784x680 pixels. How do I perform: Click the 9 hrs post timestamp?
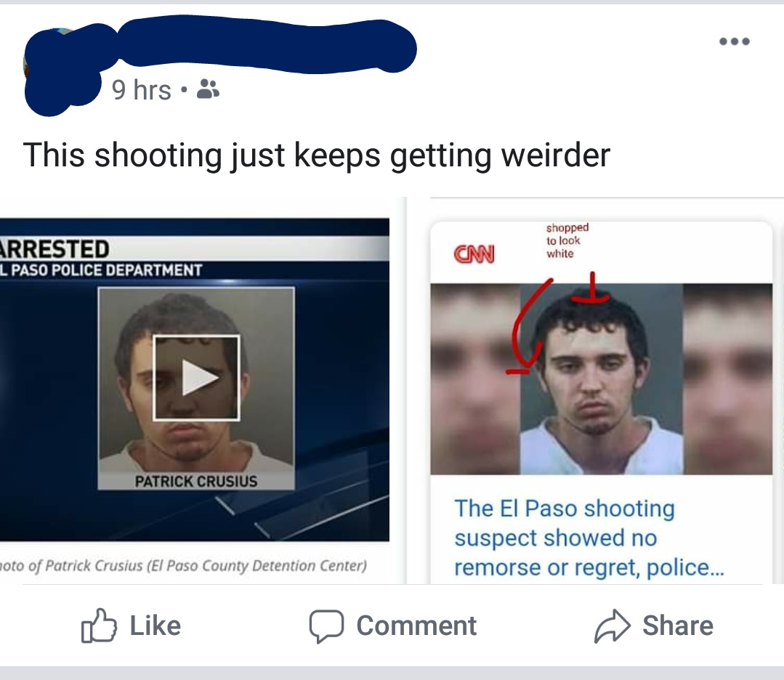142,90
